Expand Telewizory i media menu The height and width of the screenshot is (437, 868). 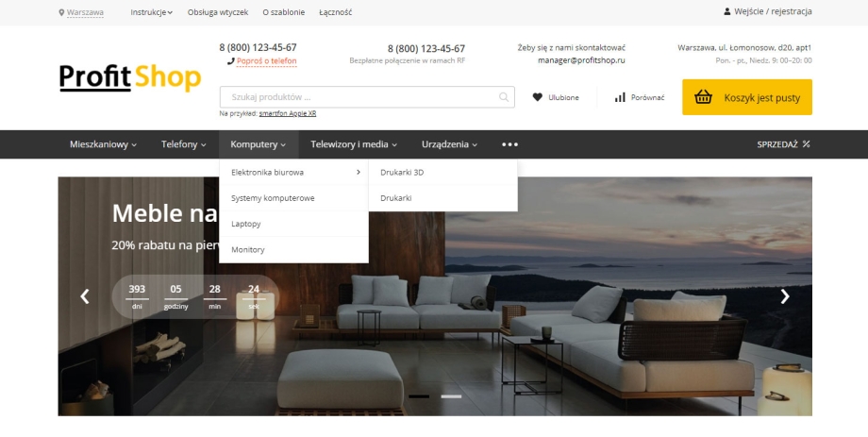354,144
